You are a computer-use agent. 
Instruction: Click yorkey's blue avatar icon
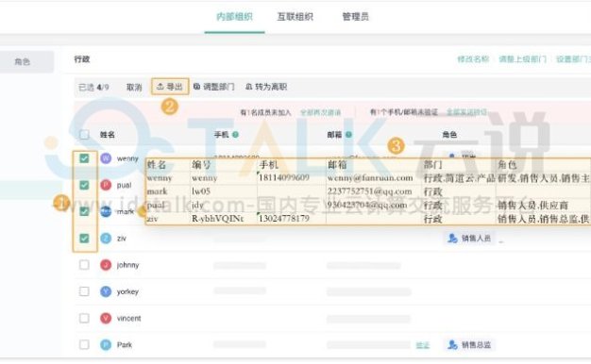pyautogui.click(x=106, y=291)
